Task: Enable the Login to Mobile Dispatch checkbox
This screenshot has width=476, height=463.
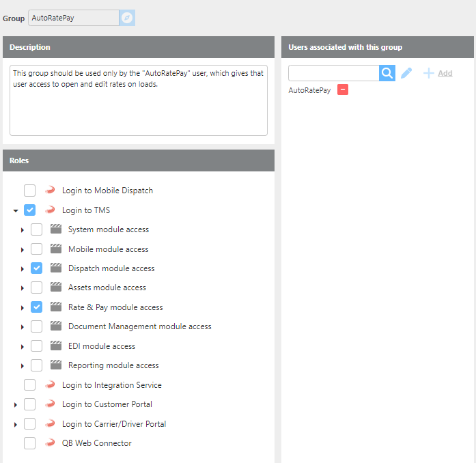Action: point(30,191)
